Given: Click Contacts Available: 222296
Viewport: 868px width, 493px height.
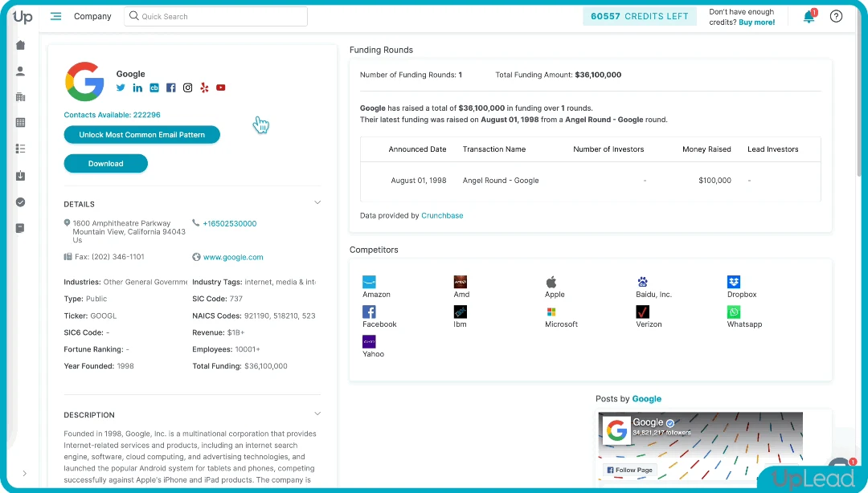Looking at the screenshot, I should [112, 115].
